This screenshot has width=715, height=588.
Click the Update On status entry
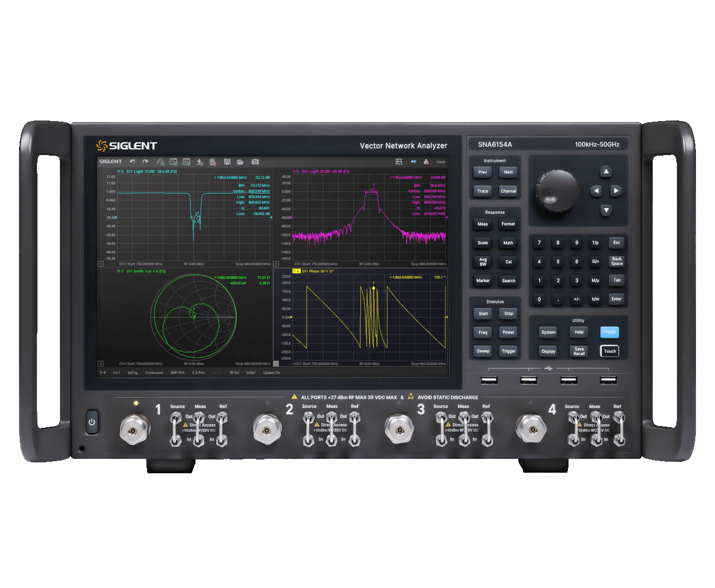272,373
